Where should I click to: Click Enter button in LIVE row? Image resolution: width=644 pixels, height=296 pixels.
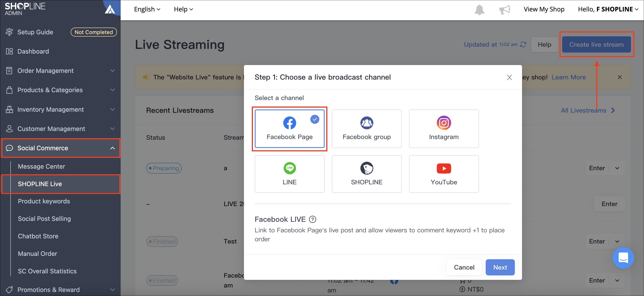[609, 204]
